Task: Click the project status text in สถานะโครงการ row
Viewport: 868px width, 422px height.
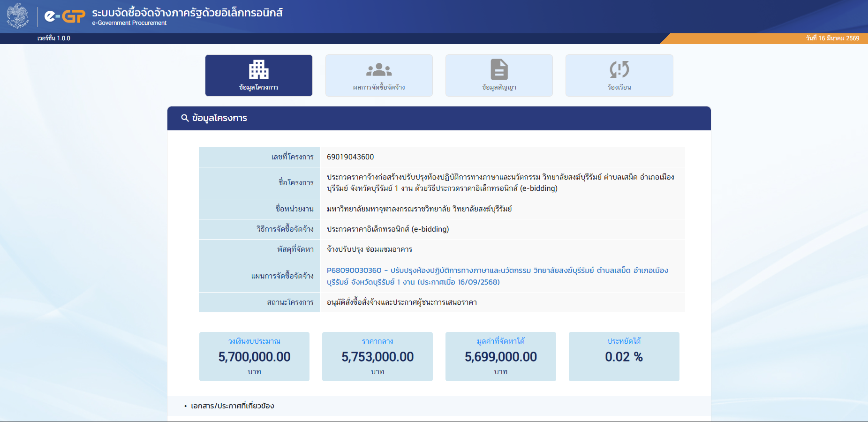Action: click(x=401, y=302)
